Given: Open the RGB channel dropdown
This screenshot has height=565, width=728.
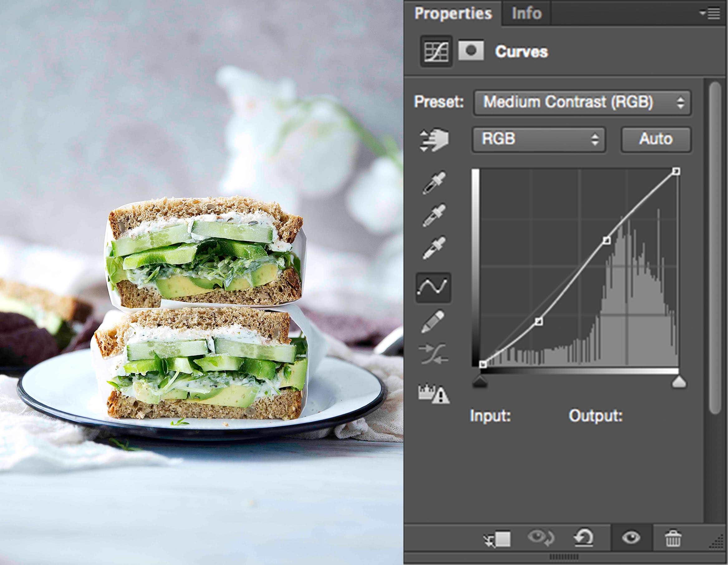Looking at the screenshot, I should (x=539, y=139).
